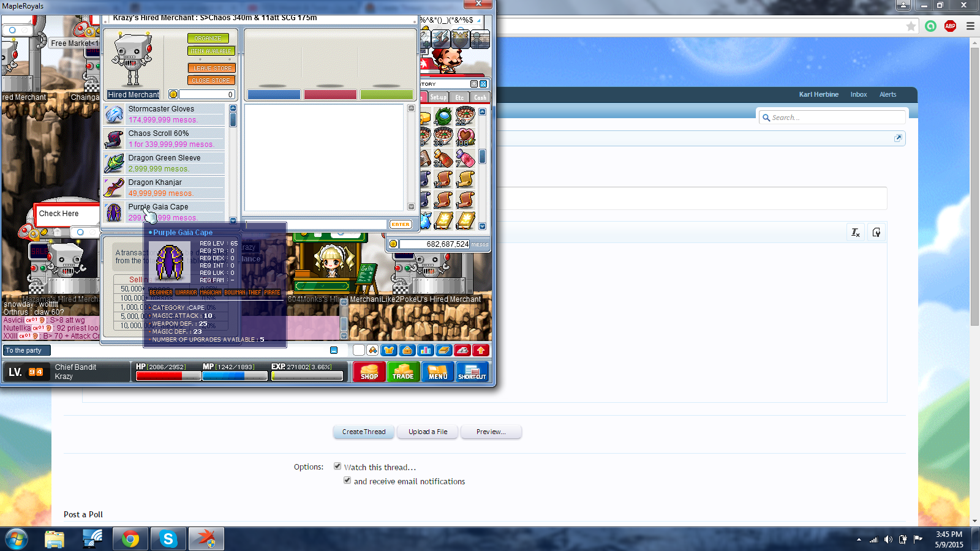Click the golden shield buff icon
The height and width of the screenshot is (551, 980).
[460, 39]
